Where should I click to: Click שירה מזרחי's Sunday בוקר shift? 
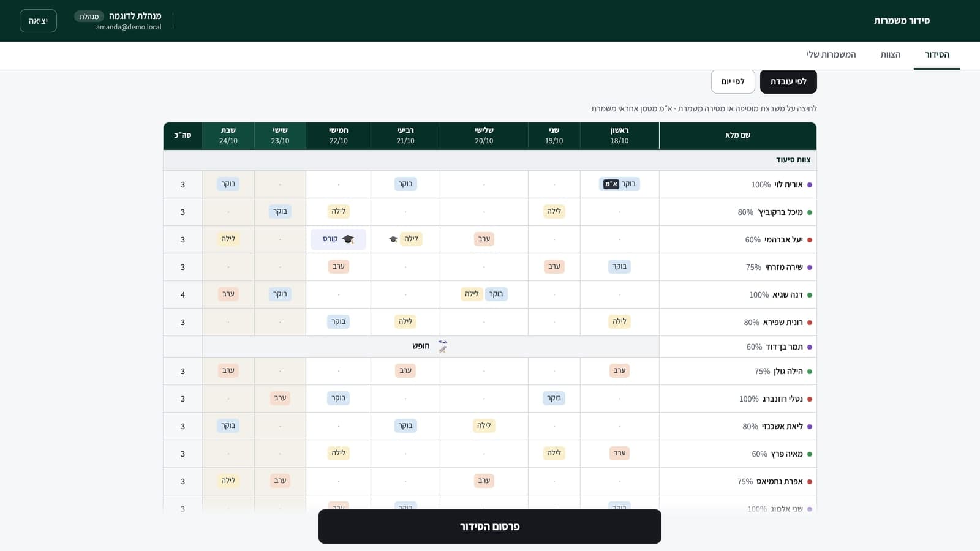pyautogui.click(x=619, y=266)
